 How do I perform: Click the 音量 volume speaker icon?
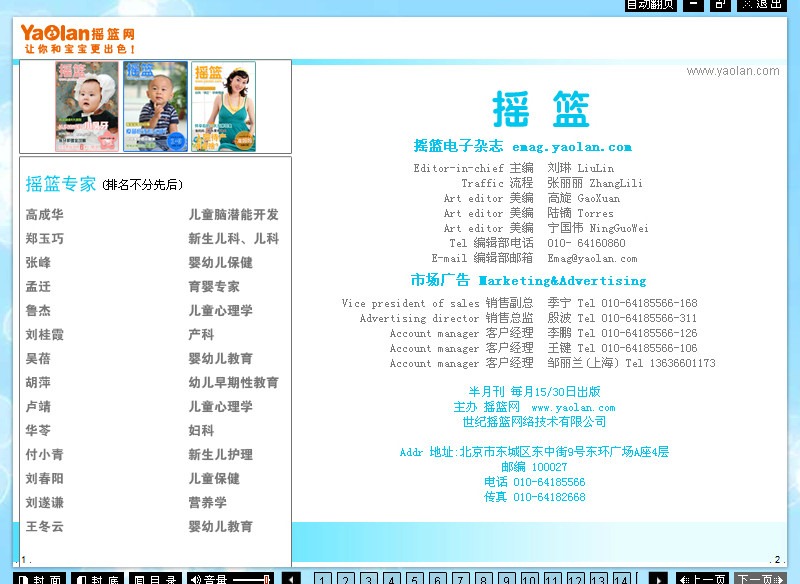coord(196,579)
